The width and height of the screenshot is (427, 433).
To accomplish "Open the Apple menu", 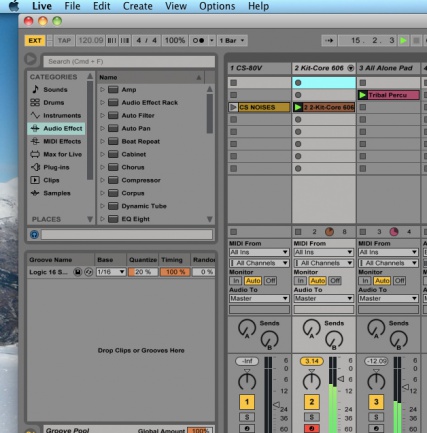I will point(14,6).
